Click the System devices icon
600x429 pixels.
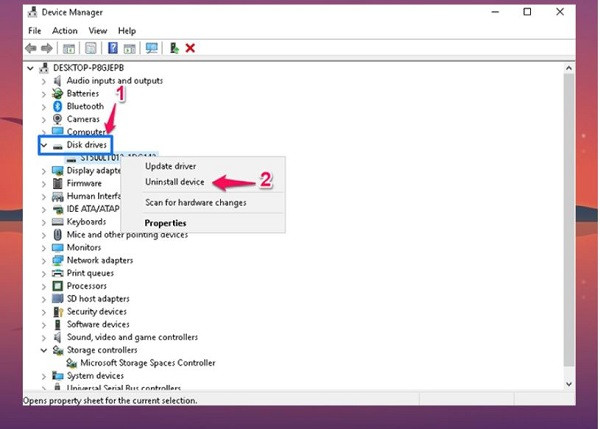[57, 376]
